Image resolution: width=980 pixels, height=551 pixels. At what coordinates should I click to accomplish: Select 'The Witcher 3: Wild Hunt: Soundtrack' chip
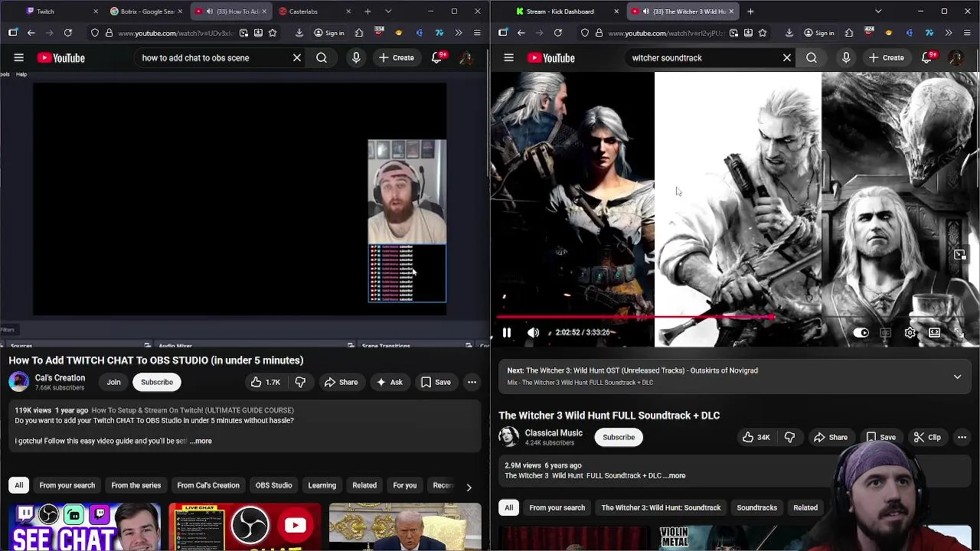tap(661, 507)
